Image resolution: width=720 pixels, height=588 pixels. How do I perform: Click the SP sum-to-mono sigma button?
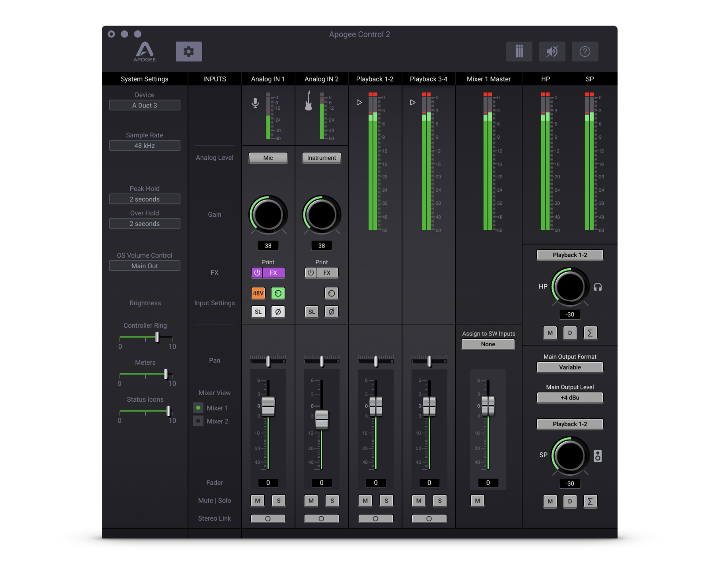coord(590,501)
